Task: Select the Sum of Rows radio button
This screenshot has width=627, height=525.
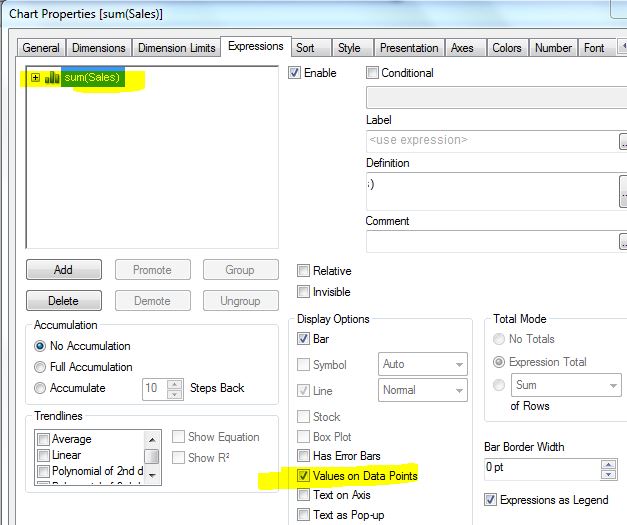Action: tap(499, 385)
